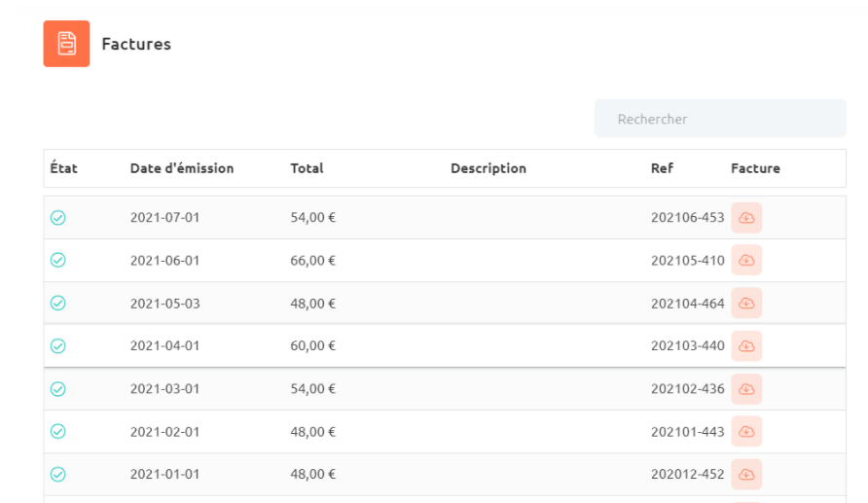Select date 2021-06-01
This screenshot has width=868, height=503.
coord(165,260)
